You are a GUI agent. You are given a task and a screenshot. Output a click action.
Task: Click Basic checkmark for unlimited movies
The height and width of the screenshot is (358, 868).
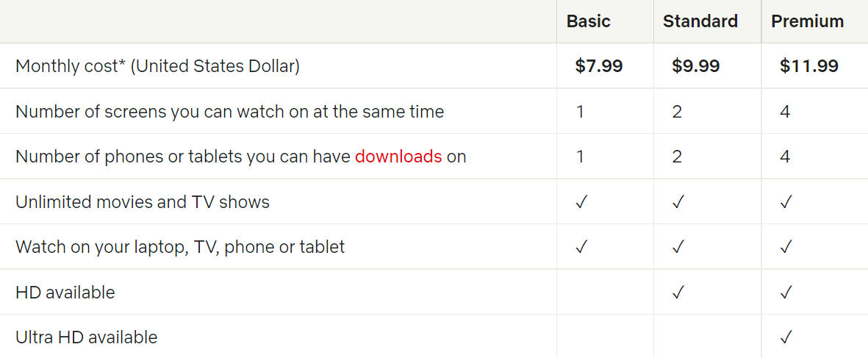[x=581, y=202]
